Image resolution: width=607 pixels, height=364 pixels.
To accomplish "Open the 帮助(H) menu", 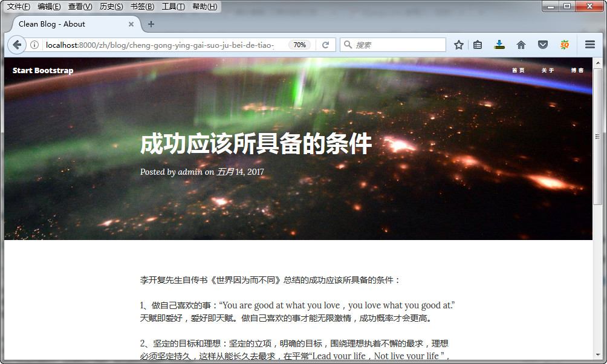I will [205, 7].
